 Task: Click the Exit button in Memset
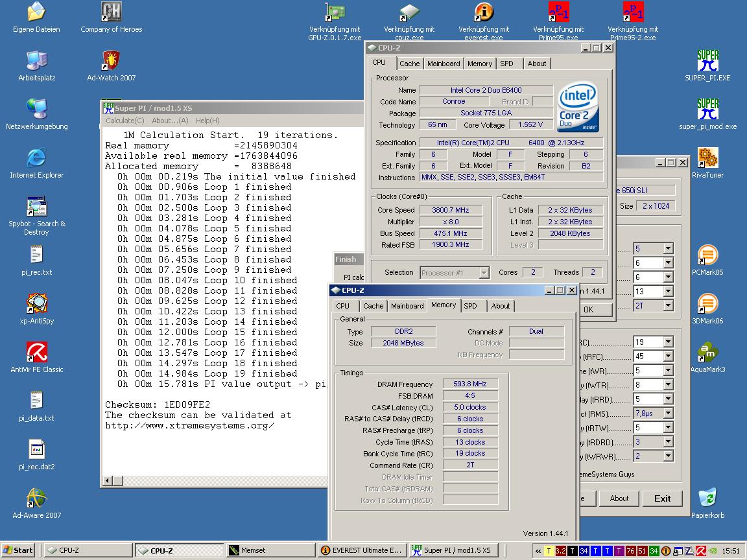click(662, 498)
